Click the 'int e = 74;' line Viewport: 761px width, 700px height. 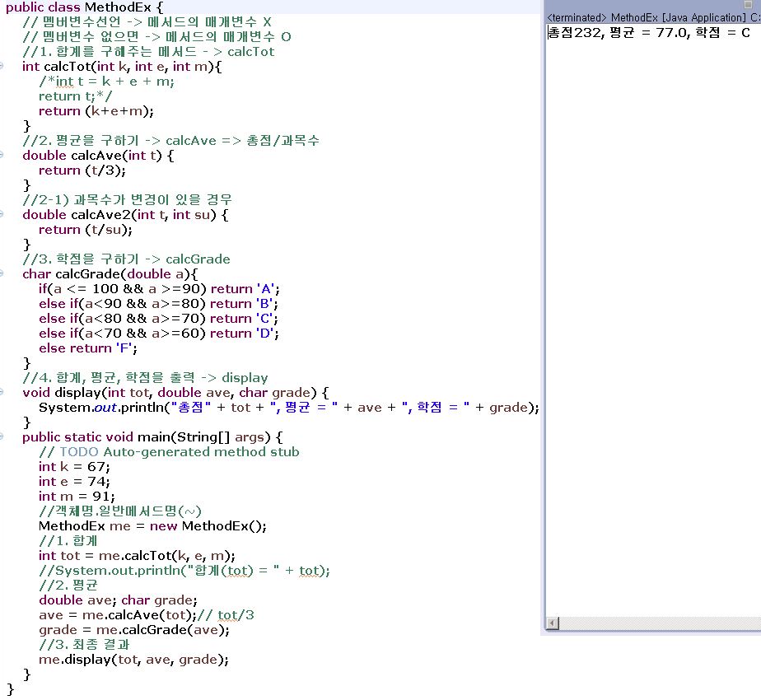(x=74, y=482)
